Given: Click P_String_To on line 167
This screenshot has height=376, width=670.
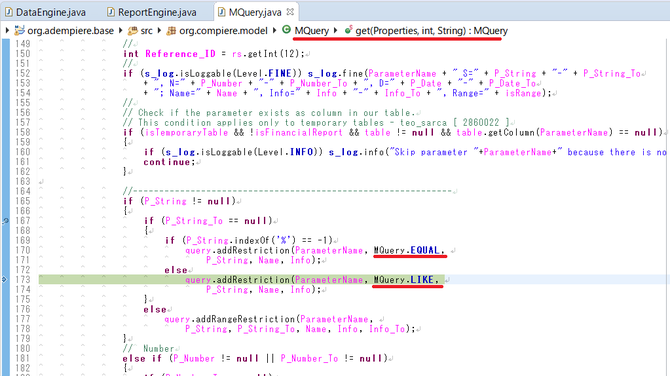Looking at the screenshot, I should 194,221.
